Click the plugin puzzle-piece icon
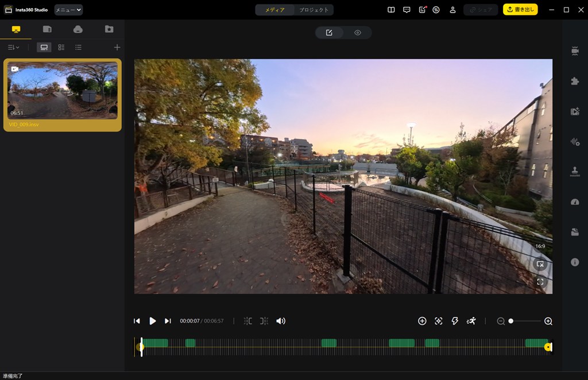This screenshot has width=588, height=380. pos(575,81)
